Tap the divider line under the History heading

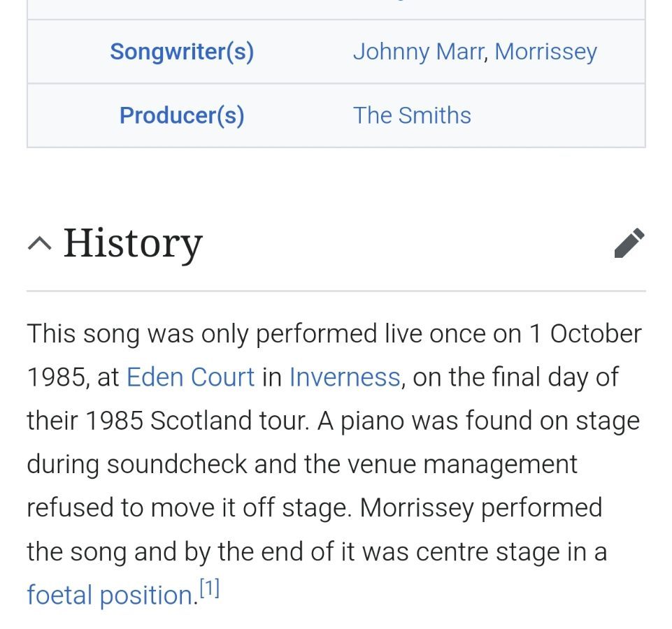336,291
